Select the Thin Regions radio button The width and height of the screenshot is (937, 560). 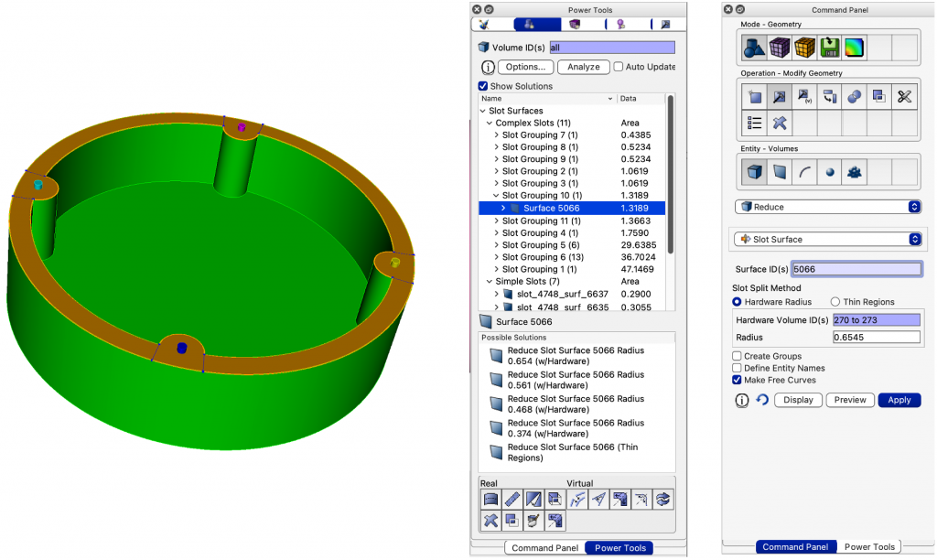click(x=835, y=302)
